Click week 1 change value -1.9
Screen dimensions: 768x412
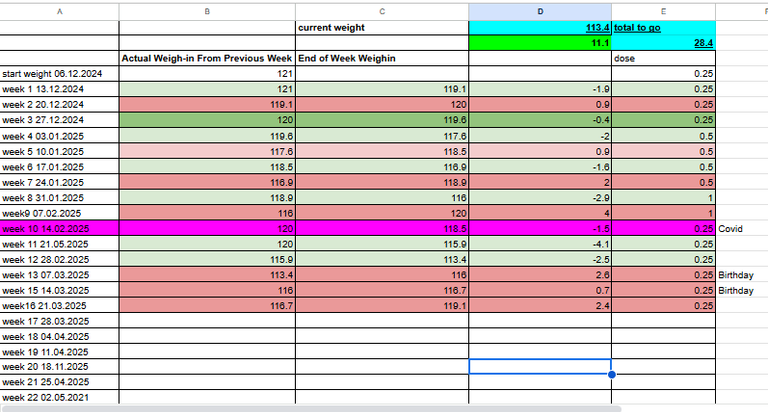pyautogui.click(x=540, y=89)
